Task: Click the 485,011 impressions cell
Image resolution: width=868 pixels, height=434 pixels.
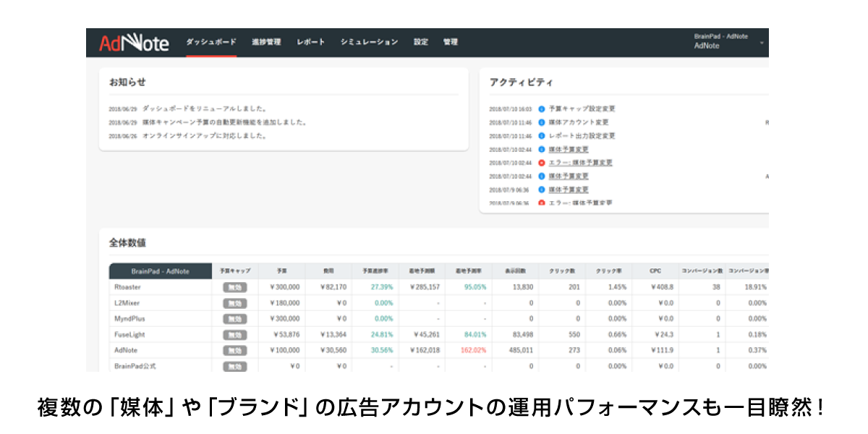Action: (x=521, y=350)
